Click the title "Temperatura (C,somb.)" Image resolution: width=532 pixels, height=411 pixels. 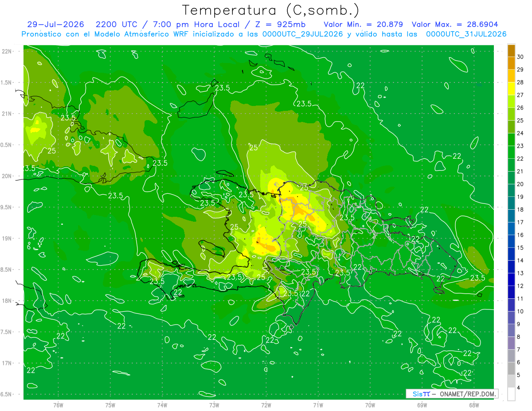(270, 11)
